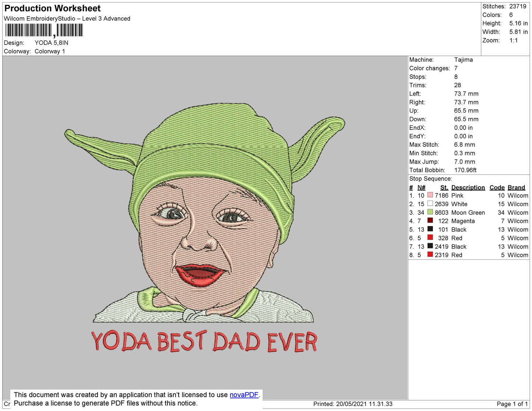This screenshot has width=532, height=411.
Task: Click the Height value 5.16 in
Action: [518, 23]
